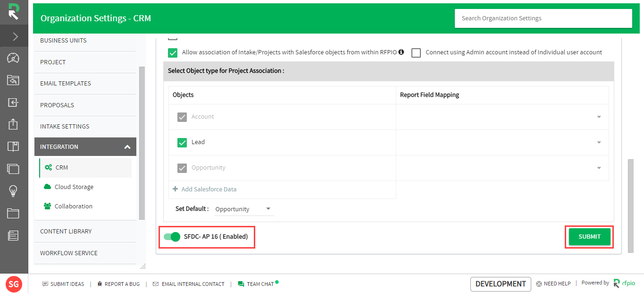Collapse the INTEGRATION section
Screen dimensions: 644x293
coord(85,147)
